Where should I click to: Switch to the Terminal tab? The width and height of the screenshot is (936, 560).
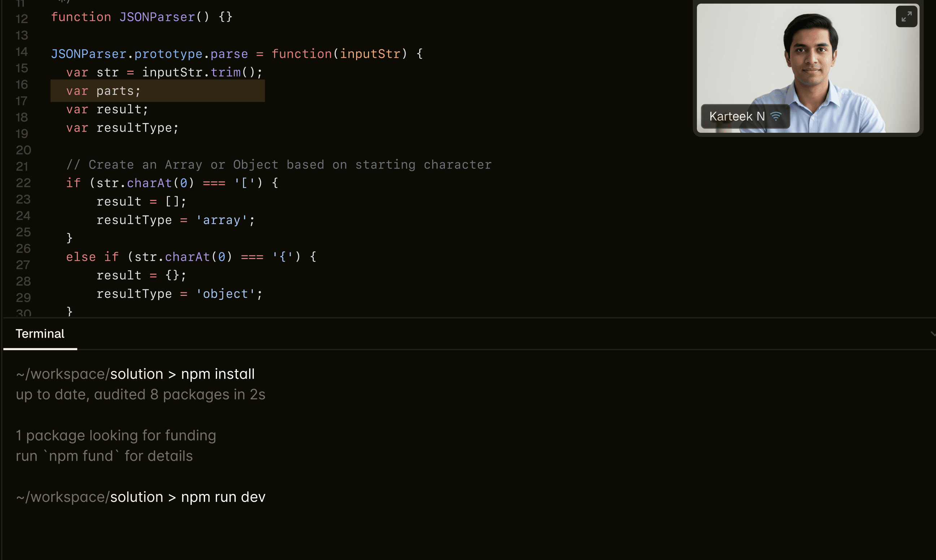click(40, 334)
